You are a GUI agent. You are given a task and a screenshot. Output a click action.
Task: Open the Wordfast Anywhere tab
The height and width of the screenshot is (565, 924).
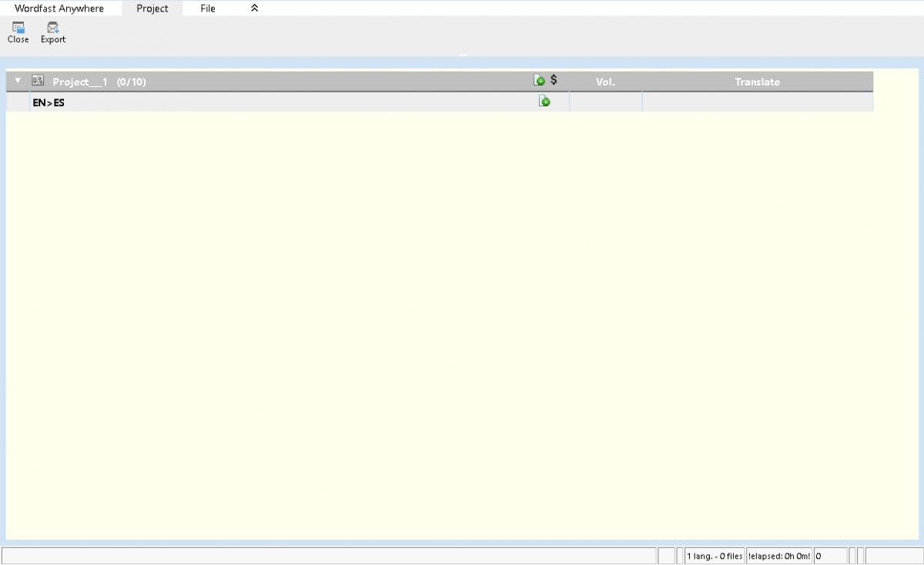pos(59,8)
